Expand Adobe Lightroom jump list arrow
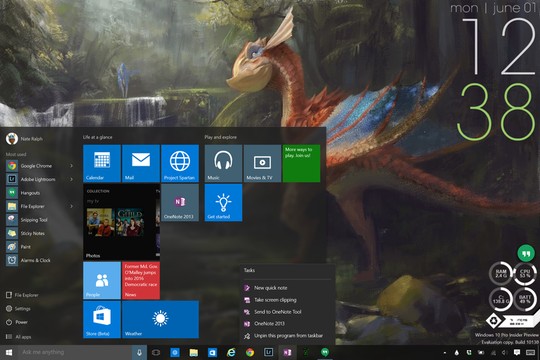 (72, 179)
